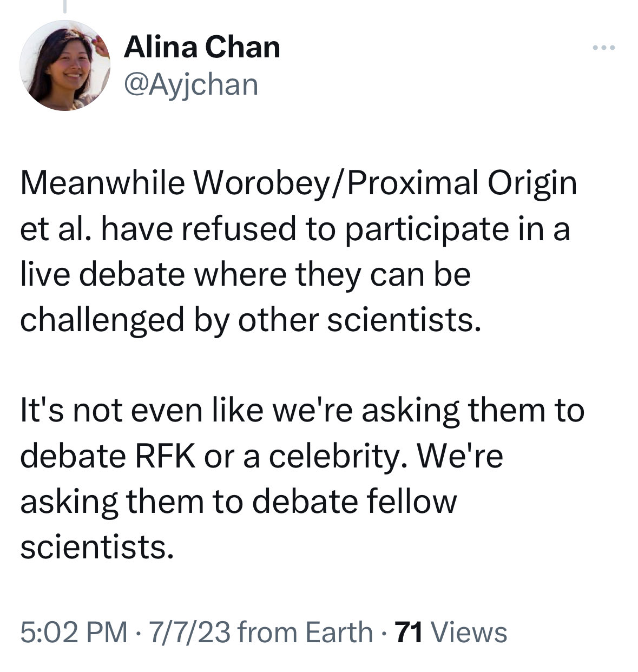Click the word "Origin" in first line
638x672 pixels.
pos(532,183)
